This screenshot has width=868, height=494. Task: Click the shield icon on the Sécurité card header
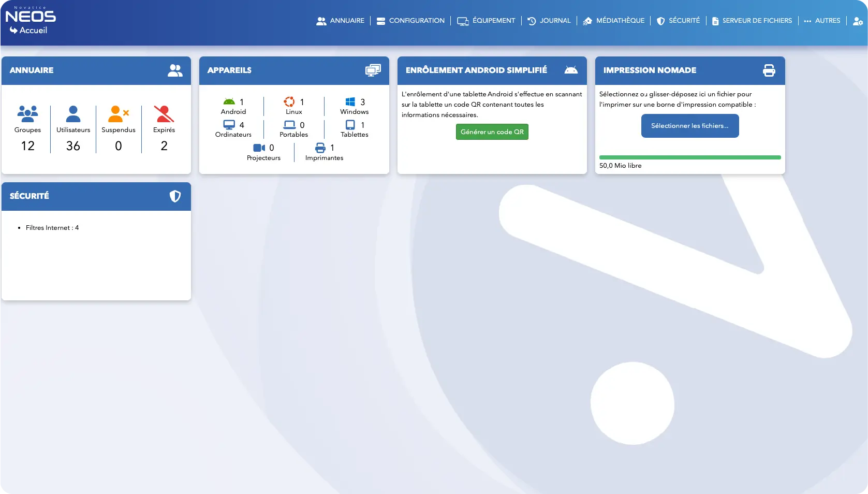175,196
